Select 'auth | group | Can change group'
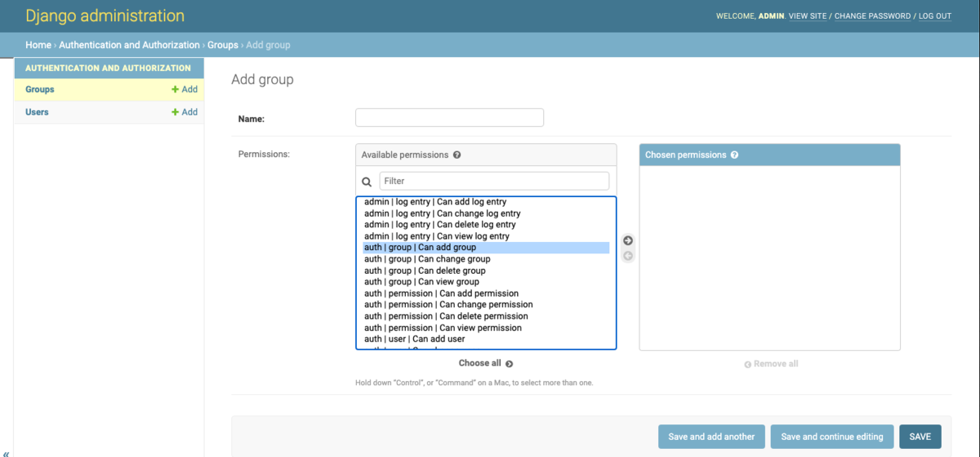 (x=486, y=259)
